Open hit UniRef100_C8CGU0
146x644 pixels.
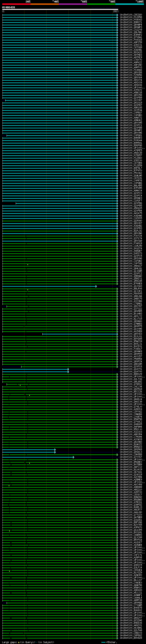[x=131, y=15]
